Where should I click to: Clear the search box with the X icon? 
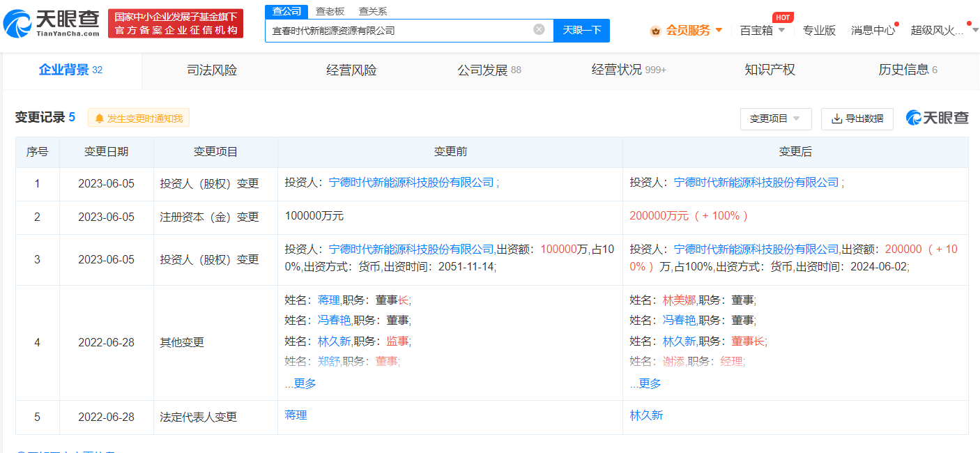[539, 29]
